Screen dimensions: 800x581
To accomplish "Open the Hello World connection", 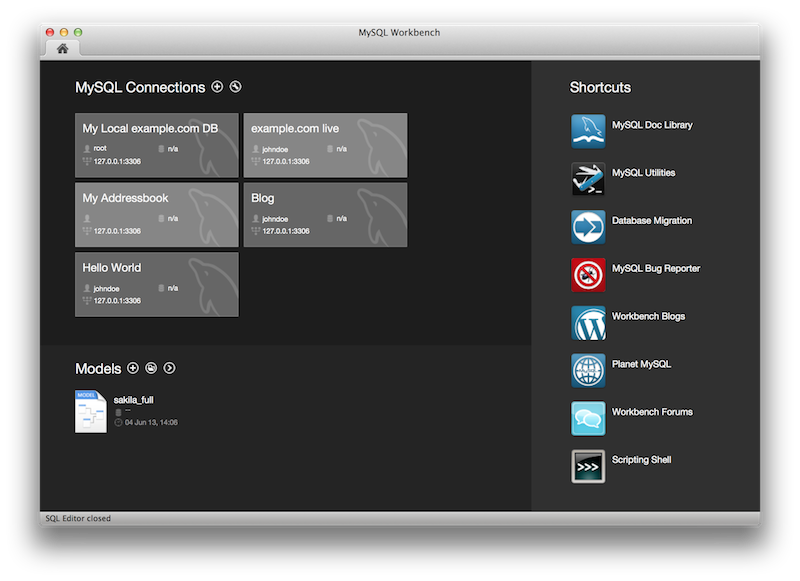I will coord(157,284).
